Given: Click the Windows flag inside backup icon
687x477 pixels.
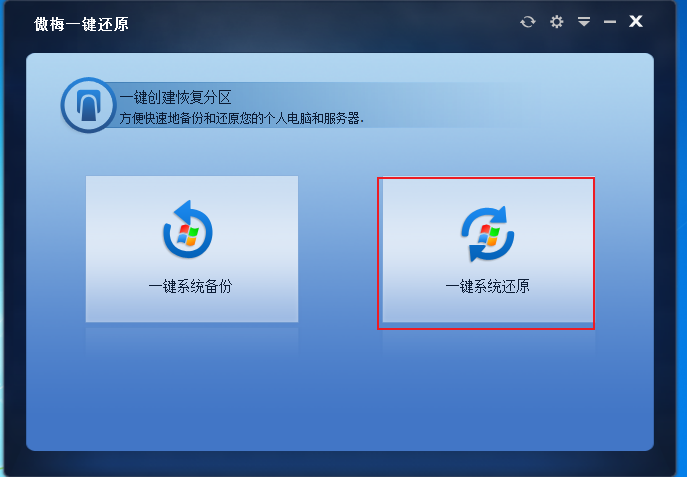Looking at the screenshot, I should pyautogui.click(x=188, y=235).
